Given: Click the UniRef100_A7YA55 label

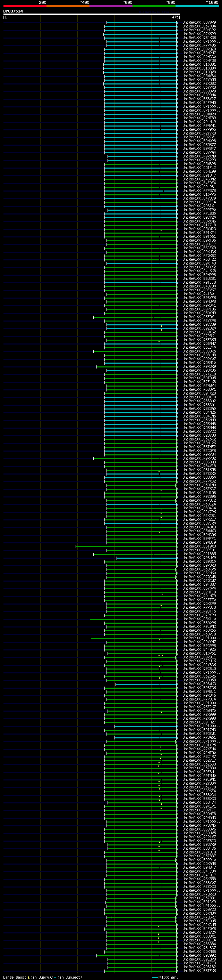Looking at the screenshot, I should (x=199, y=80).
